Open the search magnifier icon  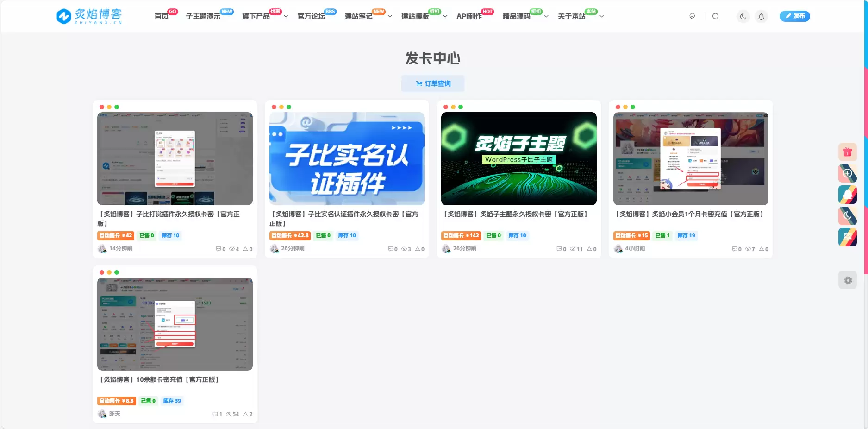pos(716,16)
